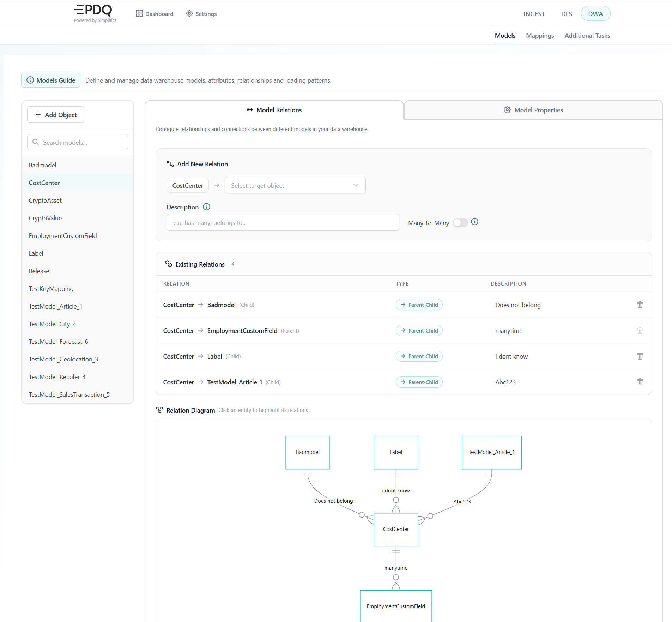Viewport: 672px width, 622px height.
Task: Select CryptoAsset model
Action: [x=78, y=201]
